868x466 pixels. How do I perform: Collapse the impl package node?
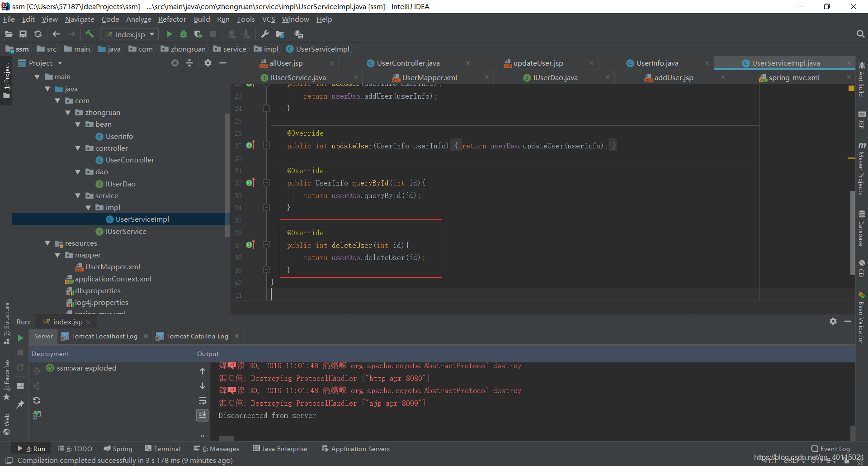pyautogui.click(x=88, y=208)
